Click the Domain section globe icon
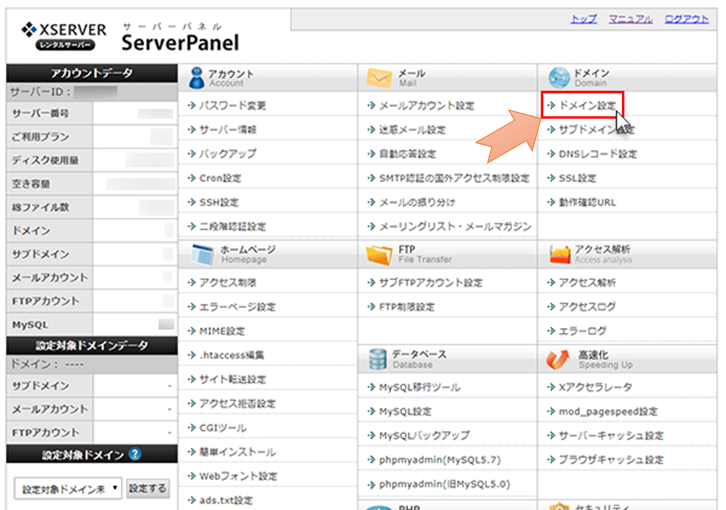726x510 pixels. 557,78
